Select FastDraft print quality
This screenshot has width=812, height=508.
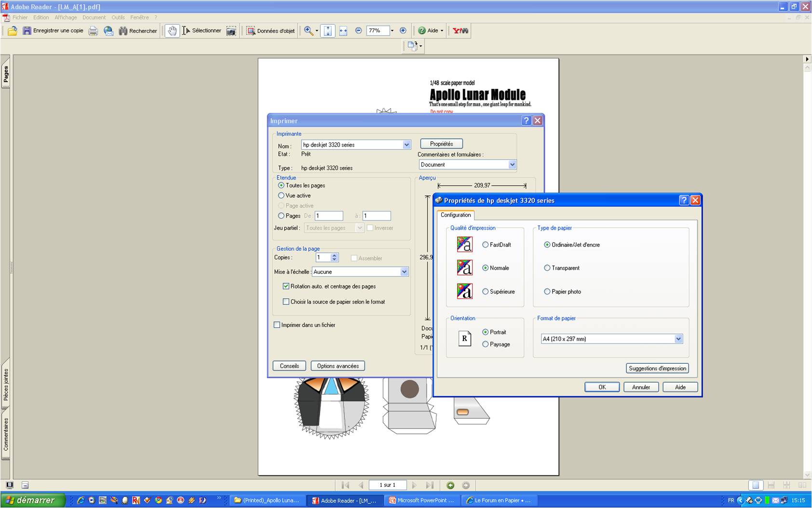tap(486, 245)
